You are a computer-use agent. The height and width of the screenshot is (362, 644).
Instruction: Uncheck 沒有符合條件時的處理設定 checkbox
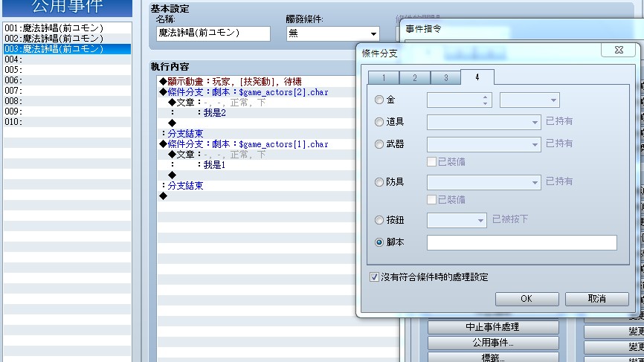point(374,277)
